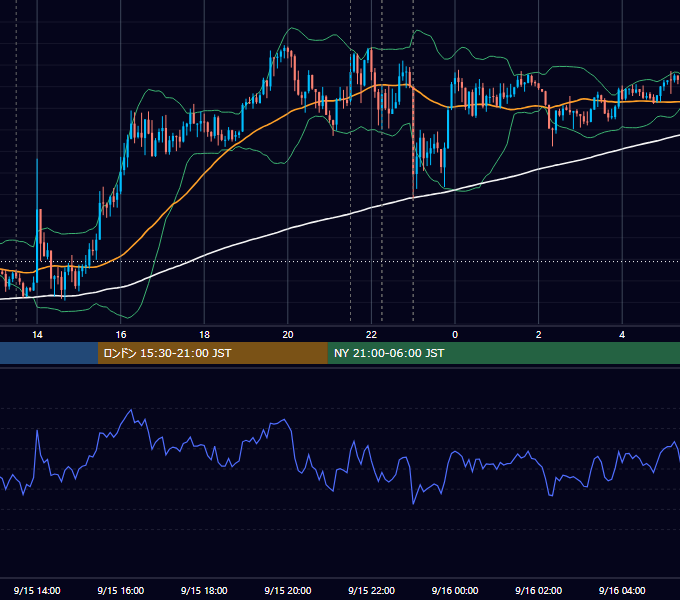
Task: Click the blue session band before ロンドン
Action: pos(49,353)
